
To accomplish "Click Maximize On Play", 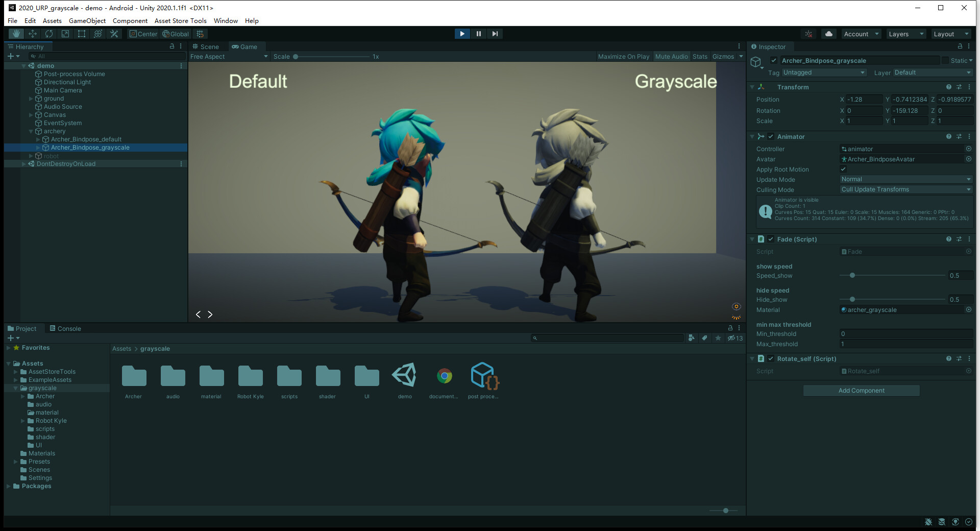I will (x=623, y=56).
